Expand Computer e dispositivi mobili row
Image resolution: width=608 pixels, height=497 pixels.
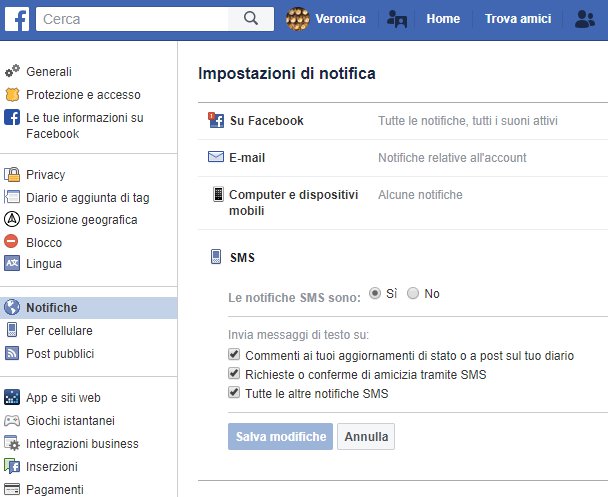point(403,203)
